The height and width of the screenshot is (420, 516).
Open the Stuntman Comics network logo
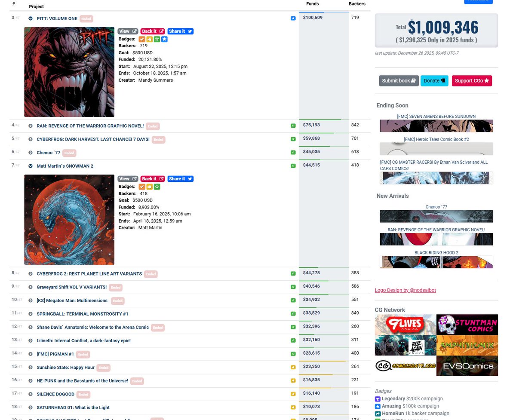(x=467, y=325)
